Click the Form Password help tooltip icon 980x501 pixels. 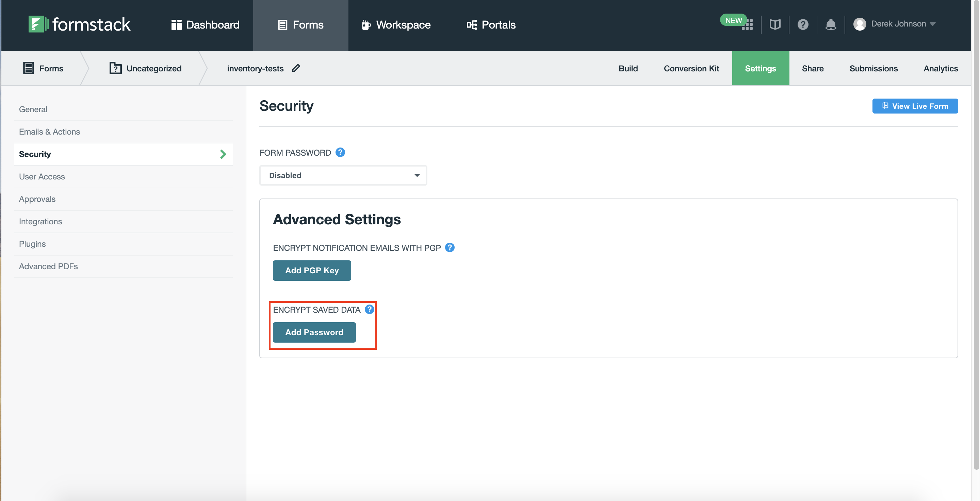tap(341, 152)
